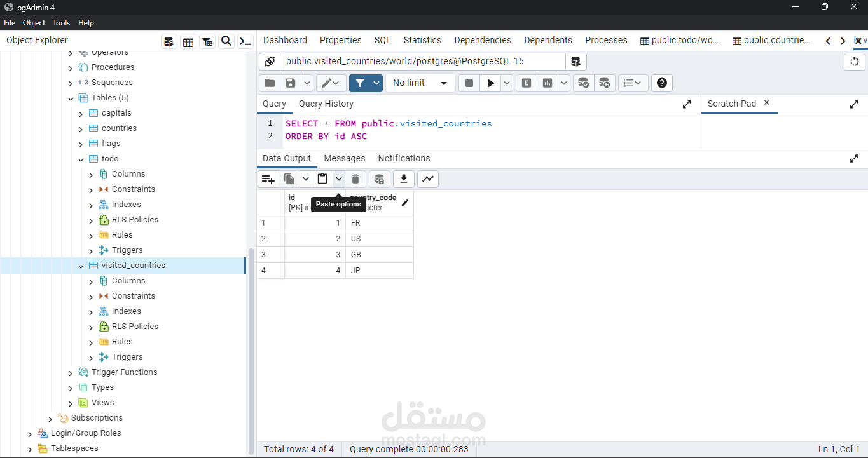Switch to the Statistics tab
The width and height of the screenshot is (868, 458).
(422, 40)
